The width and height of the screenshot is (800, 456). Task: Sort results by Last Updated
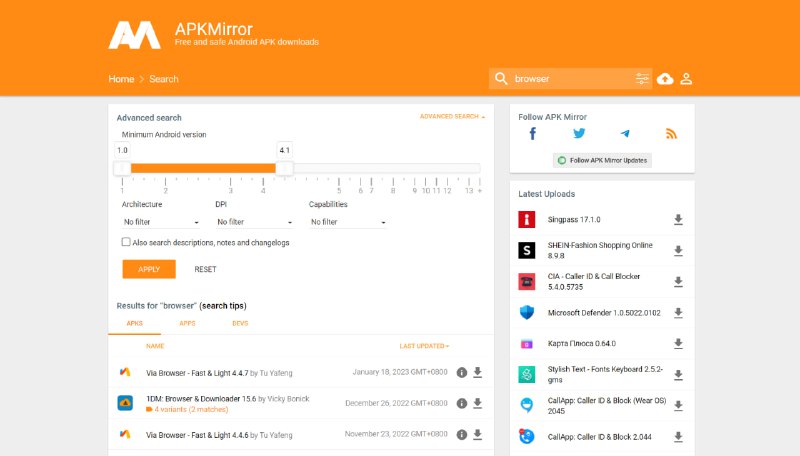pyautogui.click(x=424, y=346)
